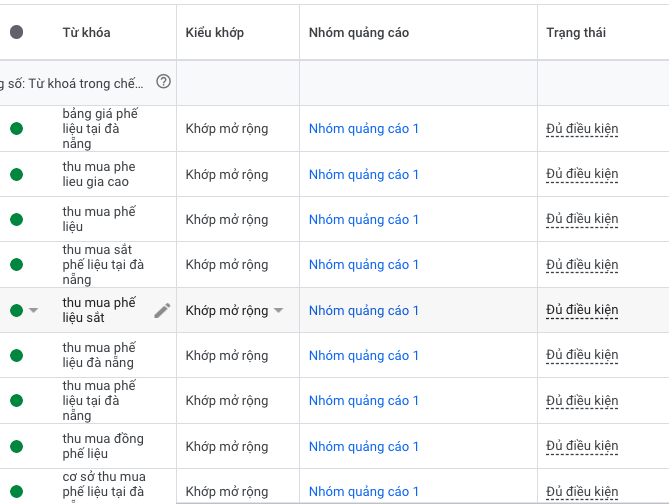Screen dimensions: 669x504
Task: Click 'Đủ điều kiện' status for 'thu mua phế liệu đà nẵng'
Action: tap(582, 355)
